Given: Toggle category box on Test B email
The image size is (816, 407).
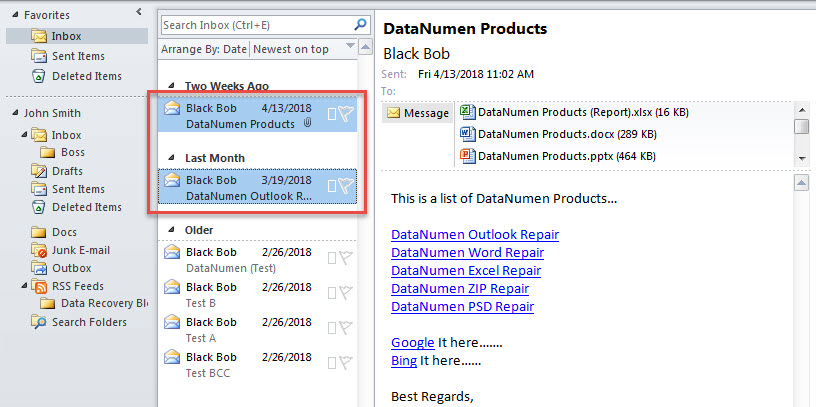Looking at the screenshot, I should click(x=332, y=293).
